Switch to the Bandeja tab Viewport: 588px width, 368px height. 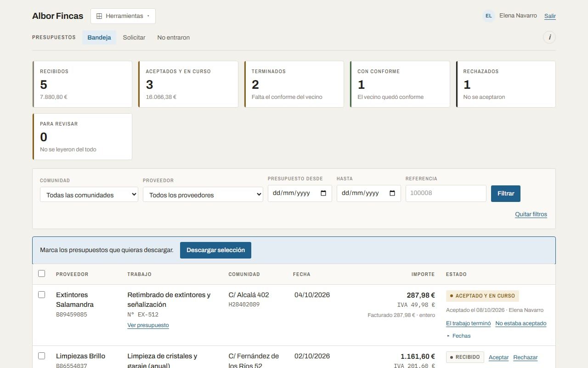[x=99, y=37]
